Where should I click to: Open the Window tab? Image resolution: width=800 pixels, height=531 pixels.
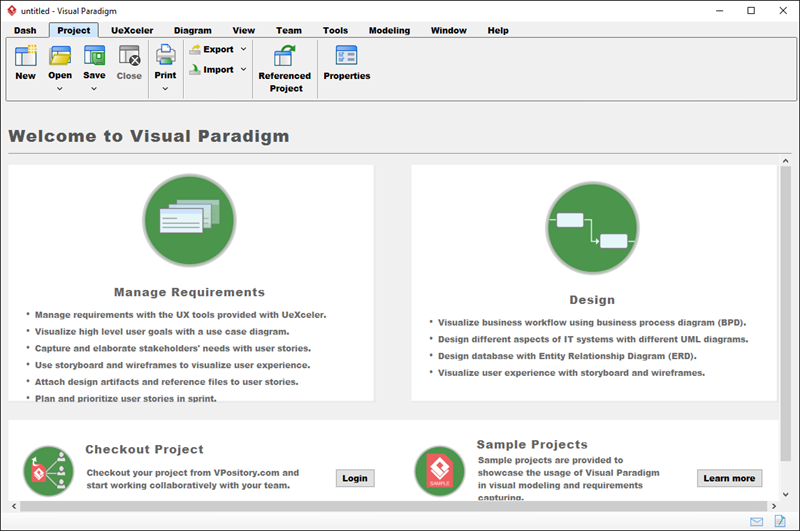(448, 31)
